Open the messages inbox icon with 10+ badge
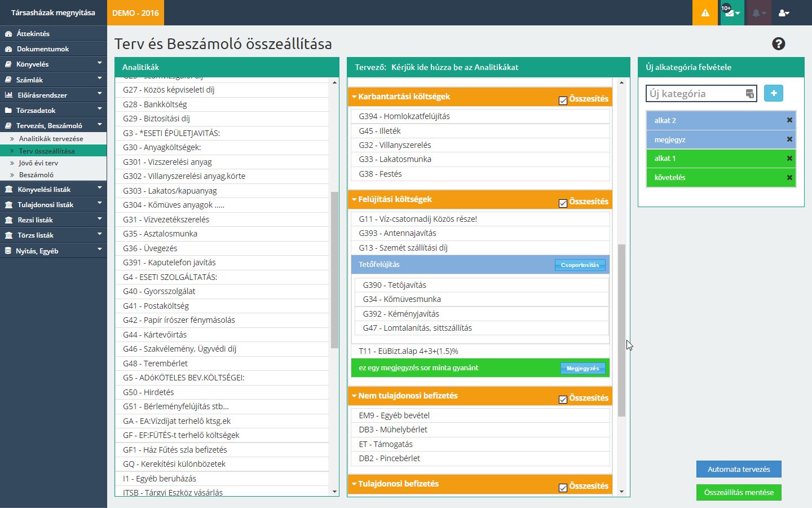Screen dimensions: 812x508 pos(732,12)
